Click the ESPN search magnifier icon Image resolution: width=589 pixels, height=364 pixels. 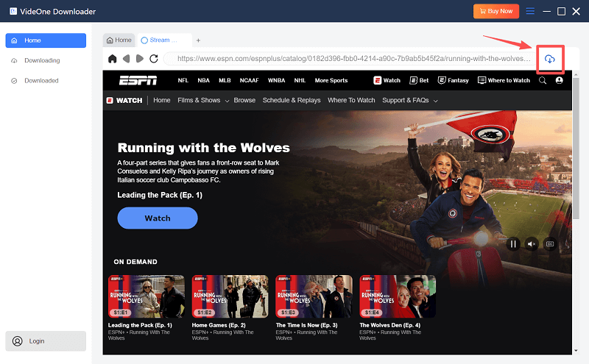pyautogui.click(x=543, y=80)
